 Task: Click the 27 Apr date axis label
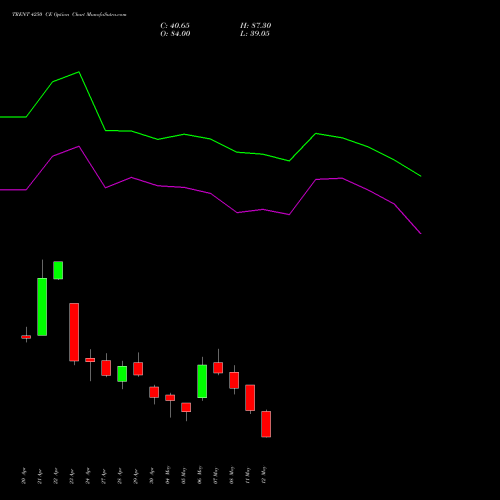coord(104,476)
